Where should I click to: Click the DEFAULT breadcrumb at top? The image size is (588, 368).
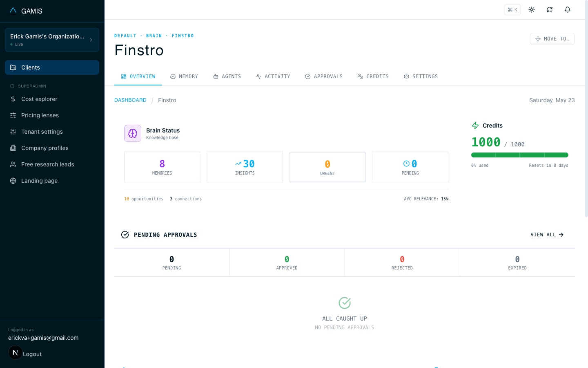click(x=125, y=36)
